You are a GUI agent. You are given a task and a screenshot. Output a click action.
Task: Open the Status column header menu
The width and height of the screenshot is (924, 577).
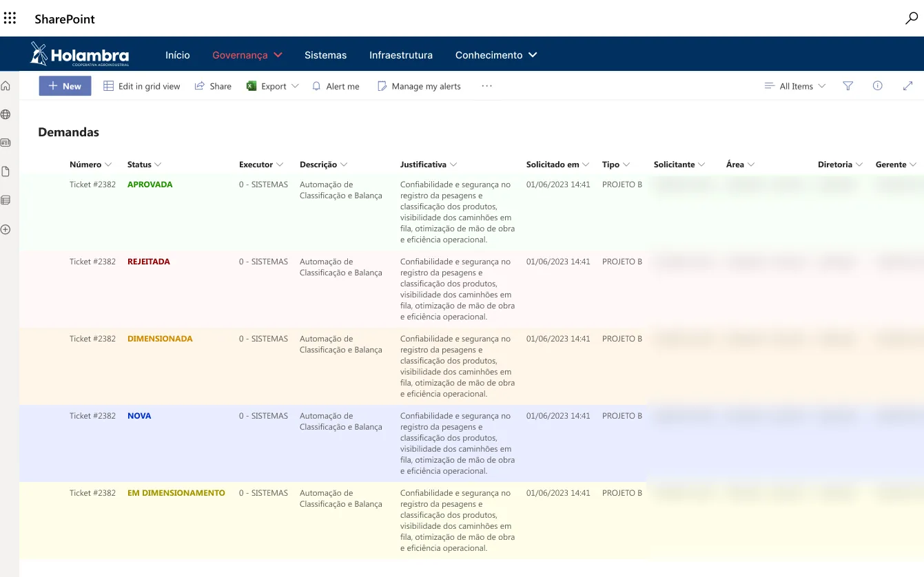click(145, 165)
